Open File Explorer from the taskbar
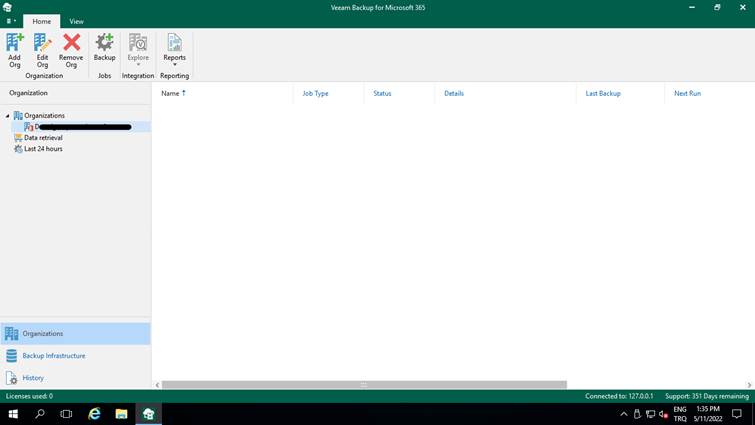The image size is (755, 425). pos(121,414)
